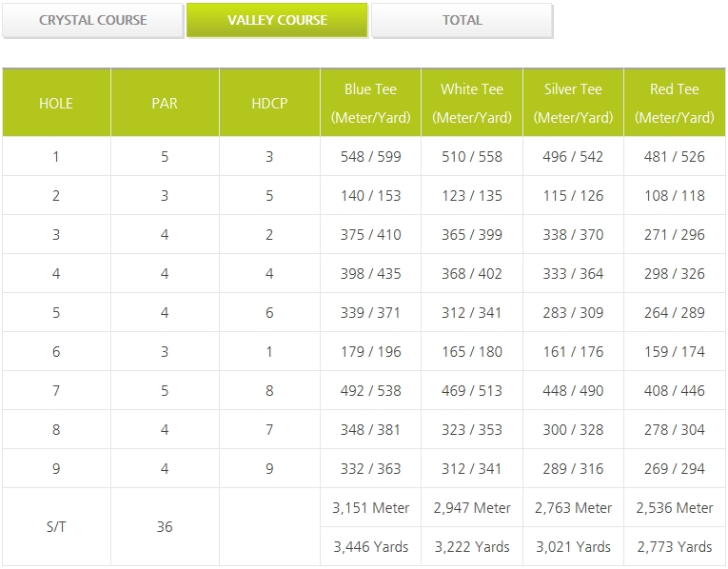Screen dimensions: 728x569
Task: Click the '108 / 118' distance cell
Action: (674, 196)
